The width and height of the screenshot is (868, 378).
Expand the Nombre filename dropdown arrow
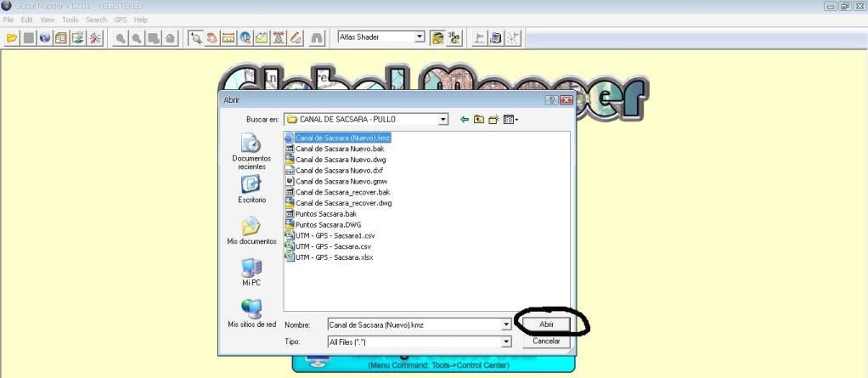click(x=506, y=324)
